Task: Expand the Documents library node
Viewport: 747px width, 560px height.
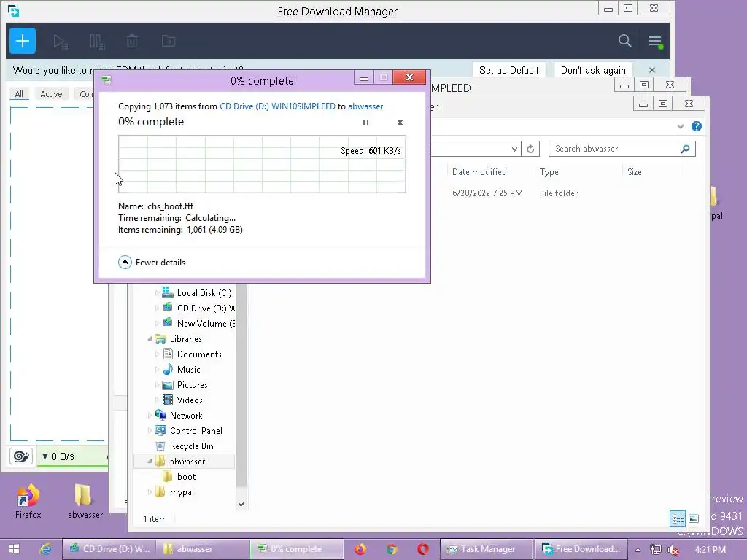Action: tap(157, 354)
